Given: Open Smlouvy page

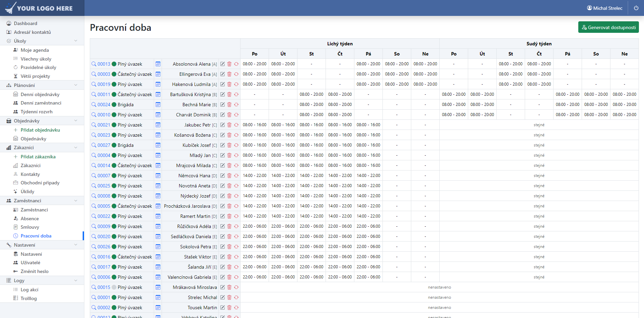Looking at the screenshot, I should pos(30,227).
